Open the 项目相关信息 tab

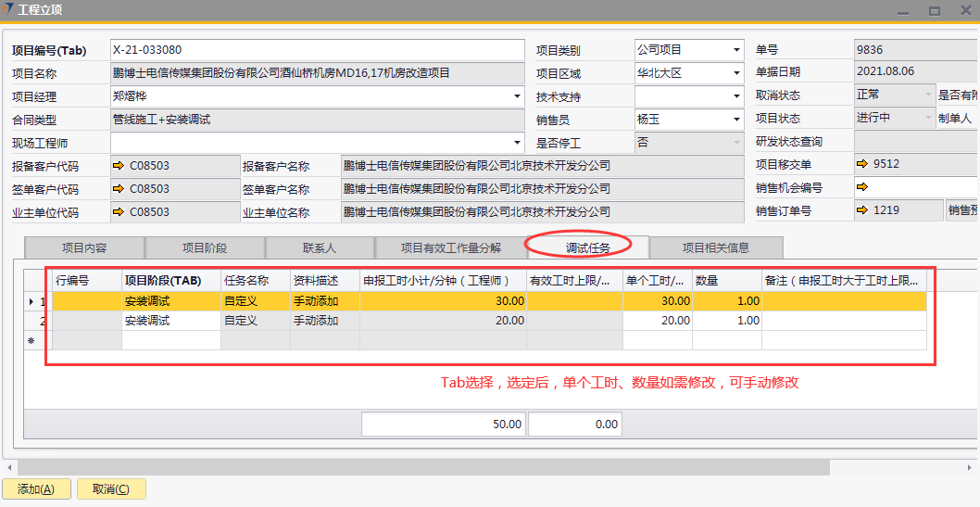715,247
